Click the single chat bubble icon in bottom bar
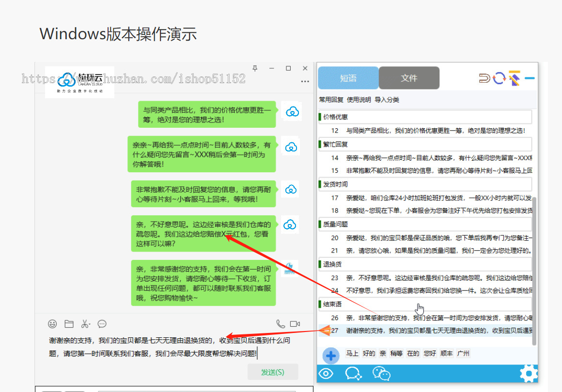This screenshot has height=392, width=562. [353, 374]
